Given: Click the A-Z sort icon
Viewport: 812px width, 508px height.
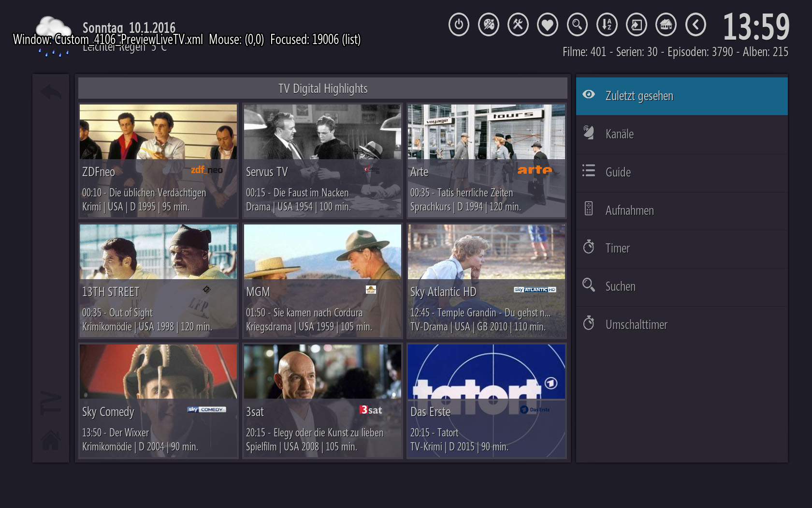Looking at the screenshot, I should pos(607,25).
